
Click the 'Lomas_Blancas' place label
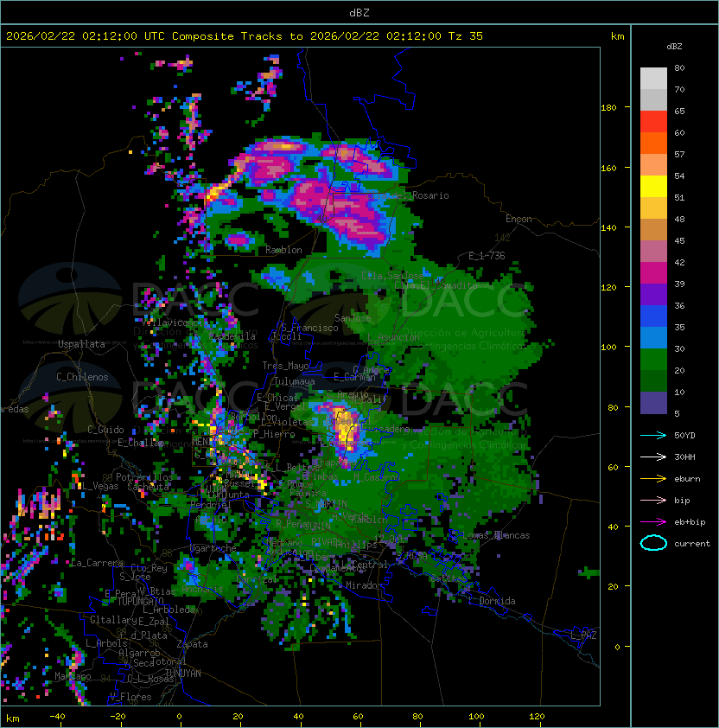496,535
